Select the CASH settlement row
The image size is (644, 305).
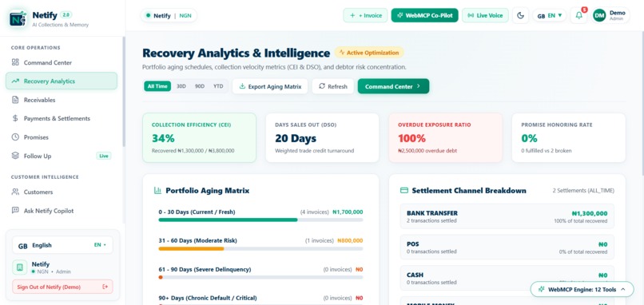[507, 278]
